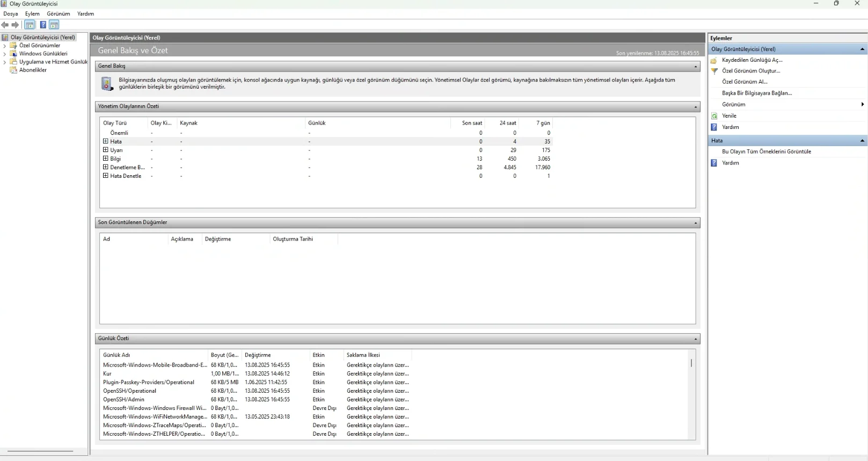Collapse the Son Görüntülenen Düğümler section
The width and height of the screenshot is (868, 461).
696,223
